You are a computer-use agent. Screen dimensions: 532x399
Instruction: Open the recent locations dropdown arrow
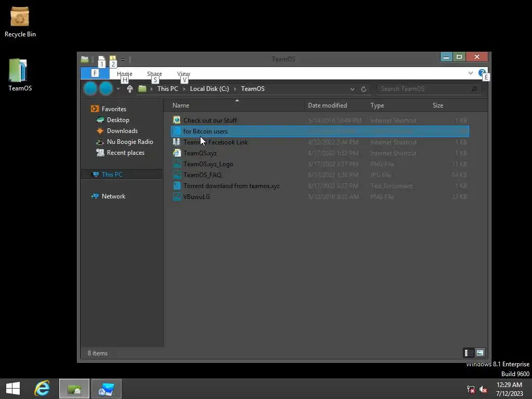(118, 89)
